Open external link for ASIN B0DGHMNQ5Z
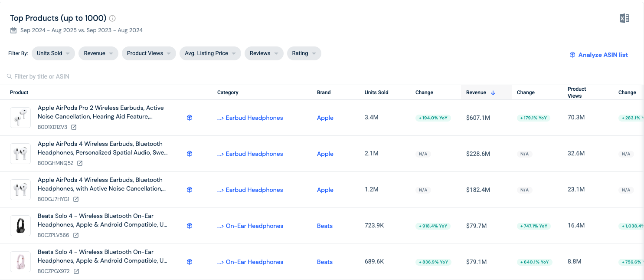 [80, 163]
